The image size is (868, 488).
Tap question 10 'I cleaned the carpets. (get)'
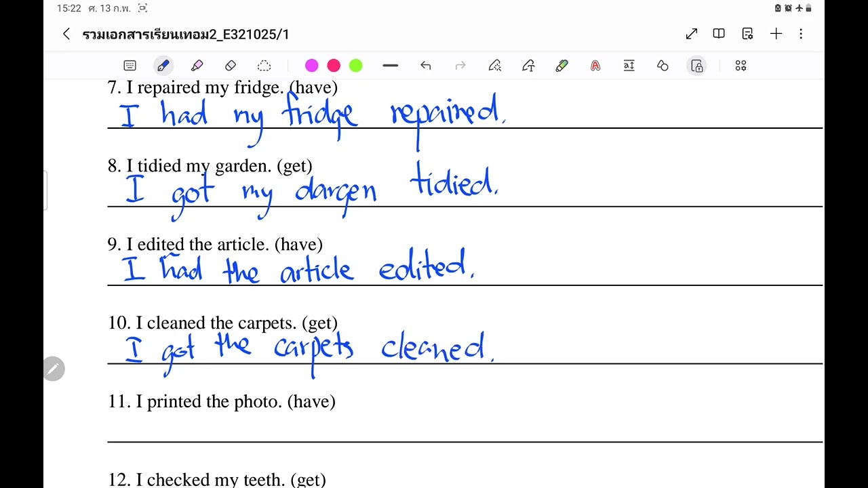point(222,323)
